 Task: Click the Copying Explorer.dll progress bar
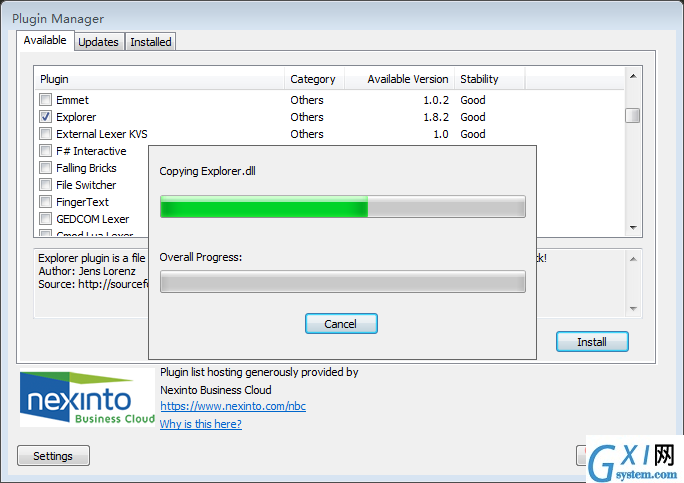[343, 206]
